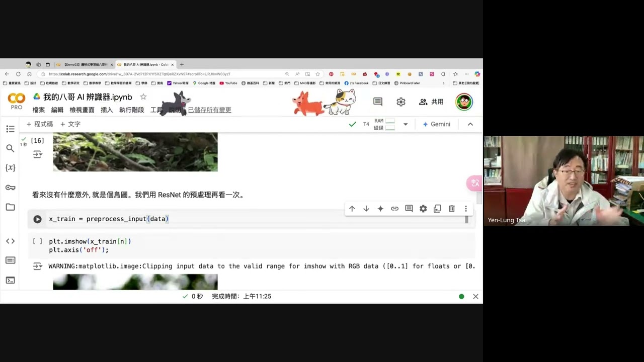
Task: Open the Google 地圖 bookmark
Action: pos(204,83)
